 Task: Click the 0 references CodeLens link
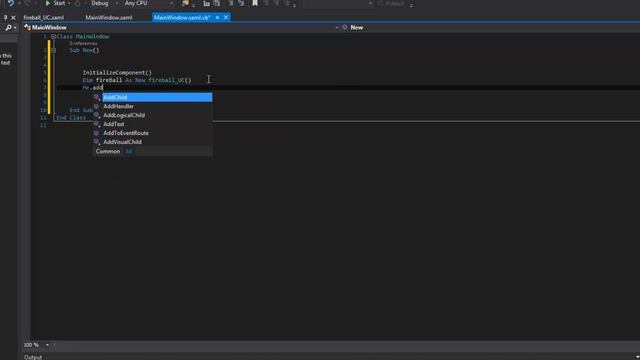(83, 43)
